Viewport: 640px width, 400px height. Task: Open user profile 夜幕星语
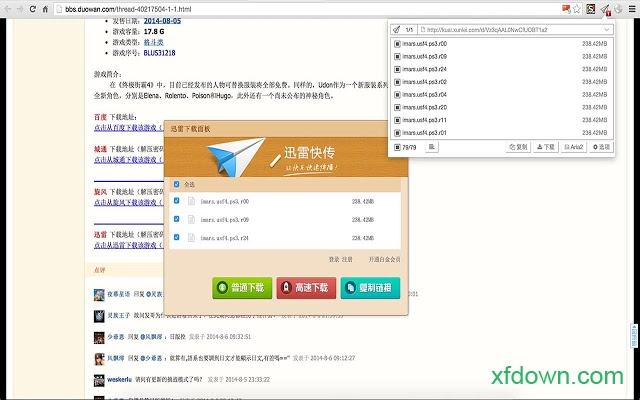(118, 294)
